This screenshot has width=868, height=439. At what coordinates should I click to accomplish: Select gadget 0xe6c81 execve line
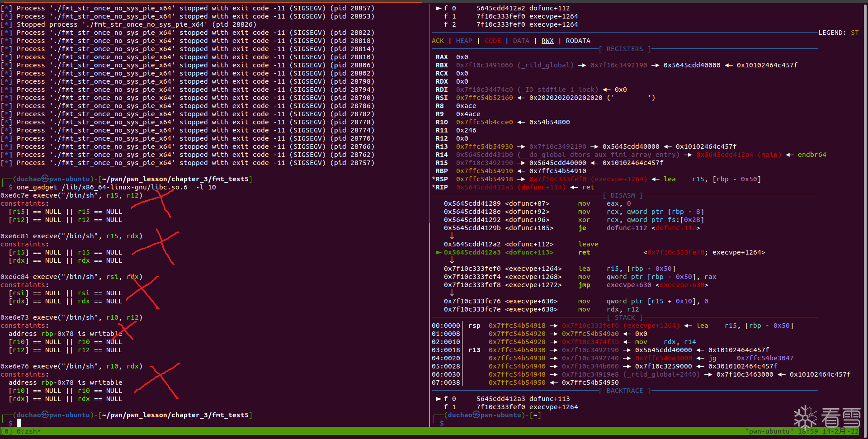71,236
